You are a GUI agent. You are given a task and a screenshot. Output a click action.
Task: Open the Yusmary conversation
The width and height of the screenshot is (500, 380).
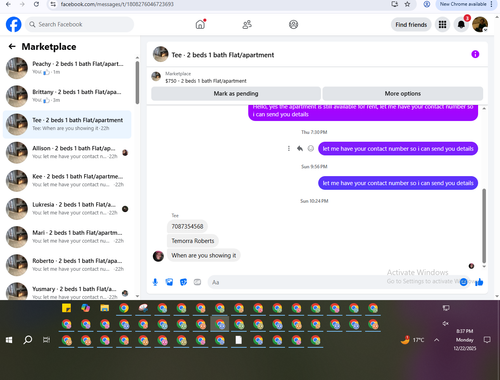tap(67, 291)
